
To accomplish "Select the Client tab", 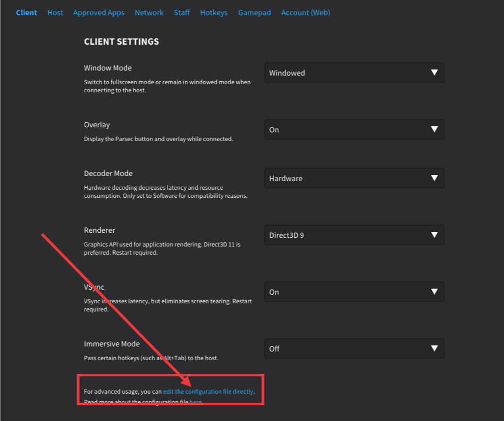I will (26, 12).
